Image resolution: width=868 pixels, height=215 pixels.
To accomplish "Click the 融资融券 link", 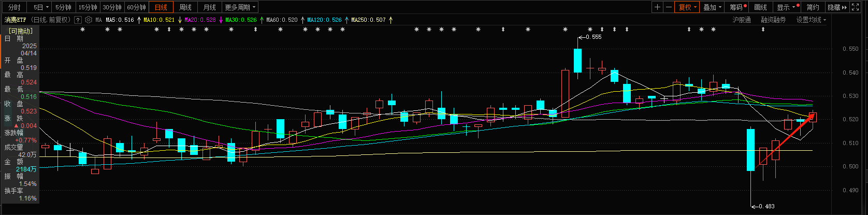I will coord(773,20).
